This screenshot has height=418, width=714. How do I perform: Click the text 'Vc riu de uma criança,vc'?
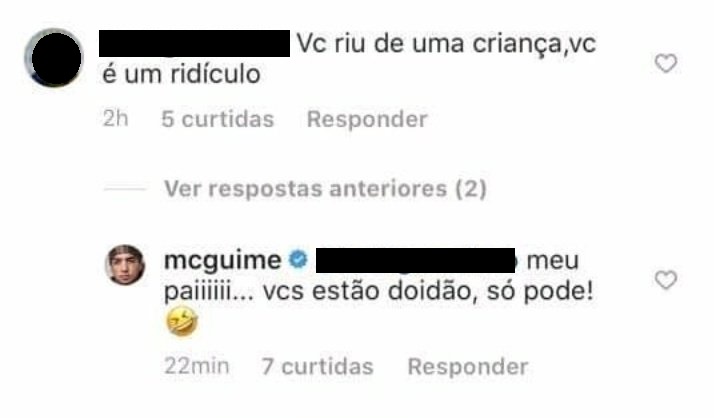tap(446, 45)
